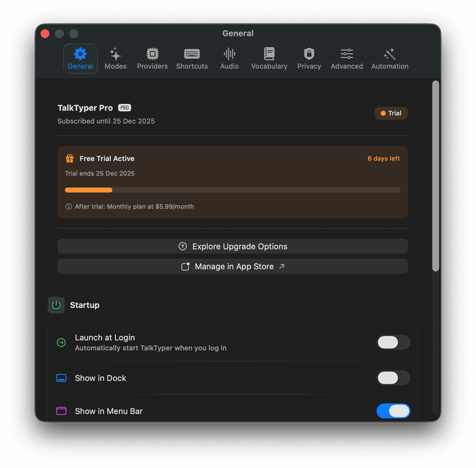Enable Launch at Login

click(393, 342)
